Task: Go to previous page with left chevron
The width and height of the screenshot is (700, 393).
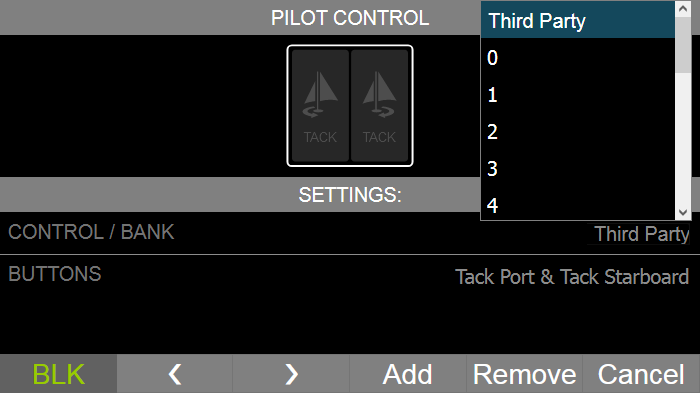Action: point(175,374)
